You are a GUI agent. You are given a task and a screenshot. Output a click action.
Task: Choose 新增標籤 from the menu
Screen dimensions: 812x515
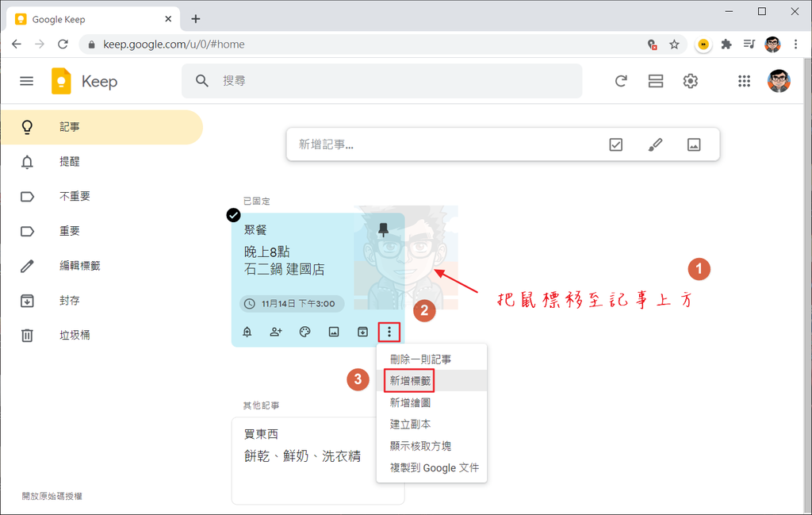click(432, 381)
